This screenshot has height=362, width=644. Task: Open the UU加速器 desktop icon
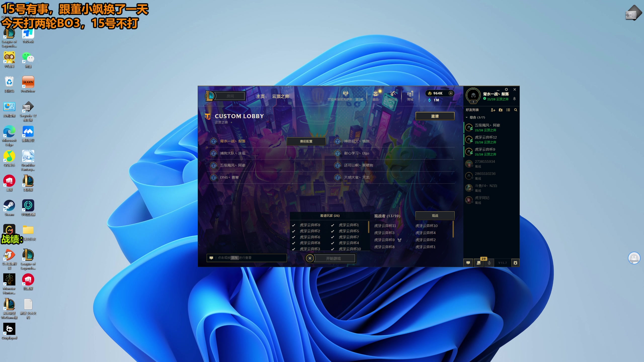28,208
